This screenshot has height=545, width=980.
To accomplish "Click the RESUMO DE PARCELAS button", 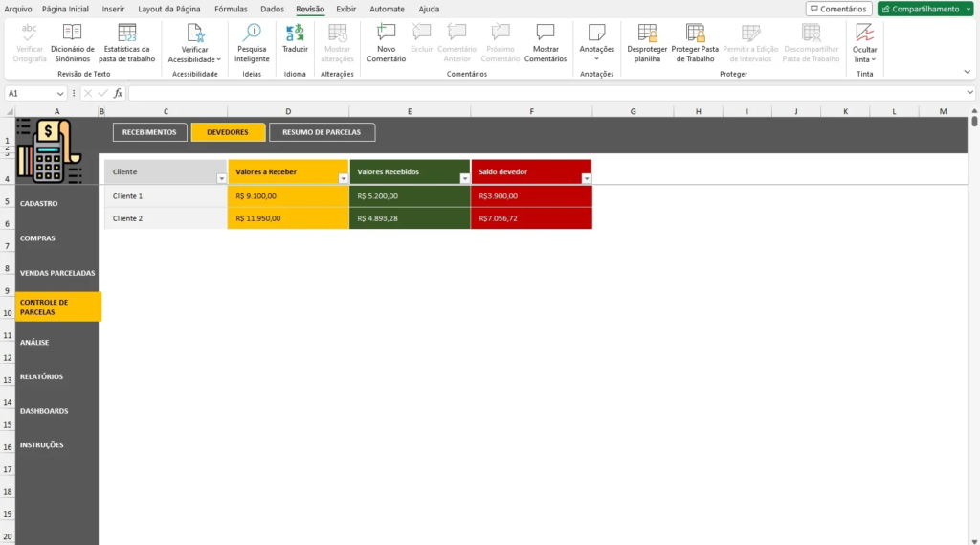I will (322, 132).
